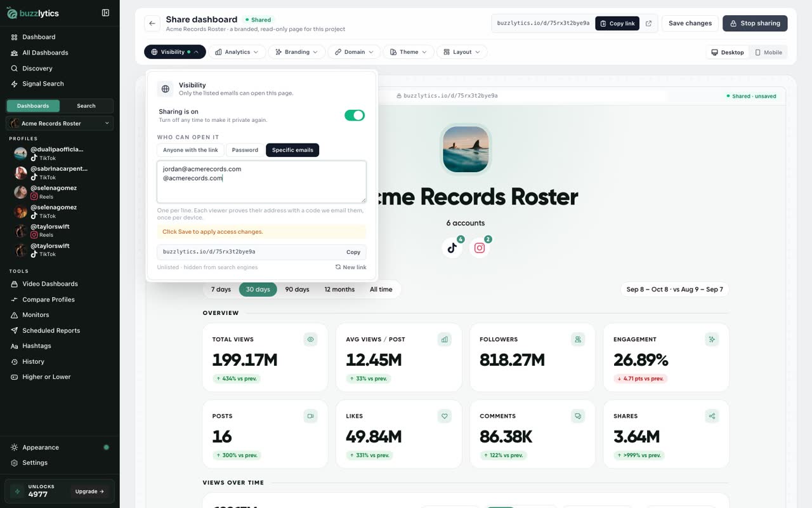The height and width of the screenshot is (508, 812).
Task: Click the people icon on Followers card
Action: (x=578, y=340)
